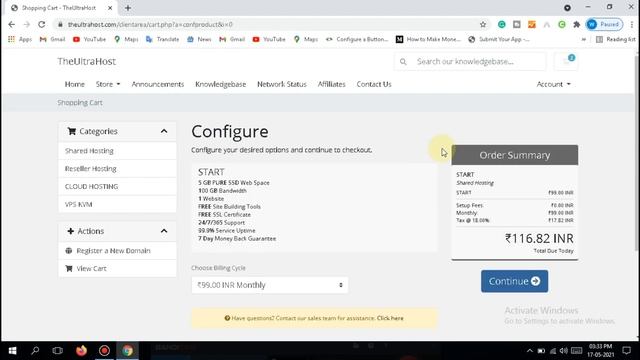The image size is (640, 360).
Task: Open the Reading list
Action: [616, 39]
